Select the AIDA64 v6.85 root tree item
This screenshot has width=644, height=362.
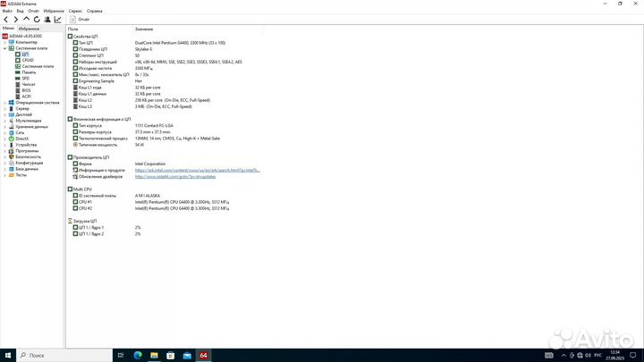pos(21,36)
